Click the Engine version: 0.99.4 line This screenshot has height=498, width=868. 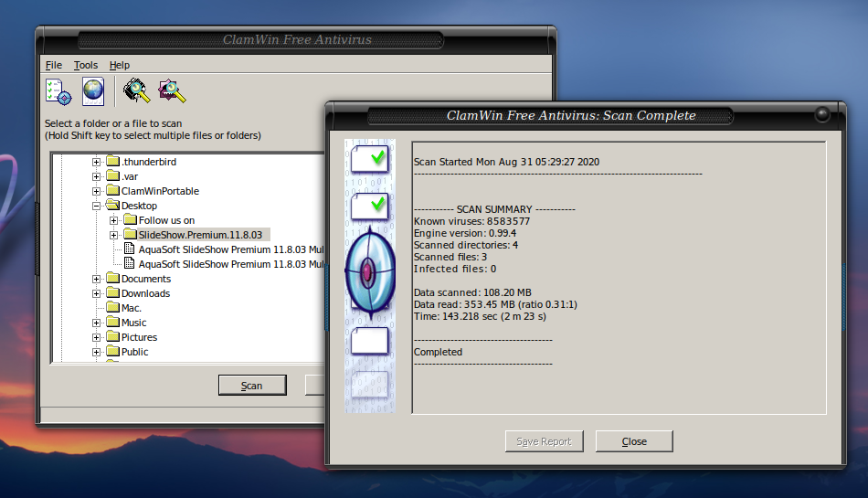click(x=465, y=233)
